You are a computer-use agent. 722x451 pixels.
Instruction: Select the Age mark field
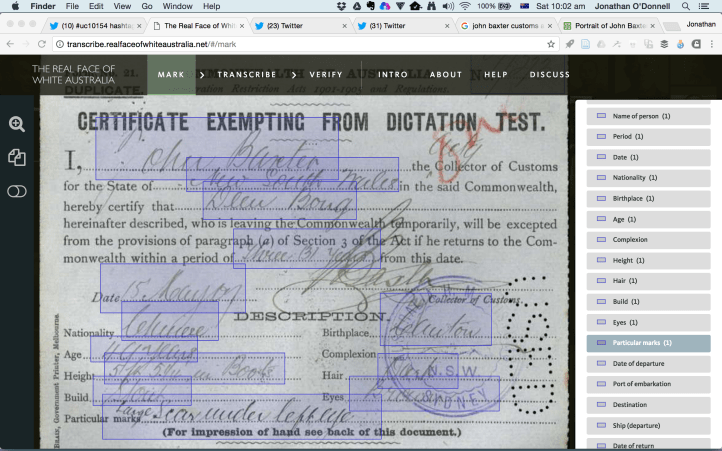coord(648,219)
